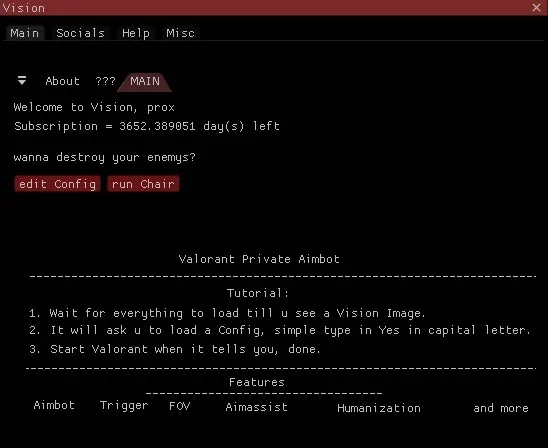Click the 'Humanization' feature text
The width and height of the screenshot is (548, 448).
pyautogui.click(x=379, y=408)
